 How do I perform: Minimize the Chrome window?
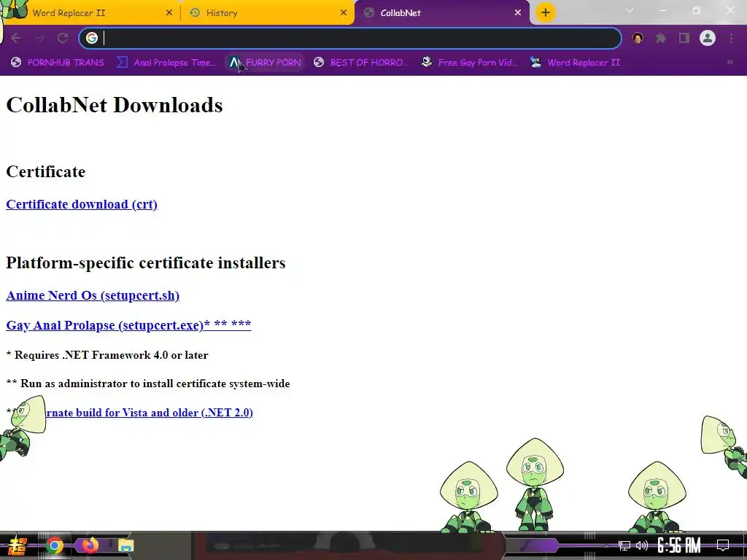[x=662, y=10]
